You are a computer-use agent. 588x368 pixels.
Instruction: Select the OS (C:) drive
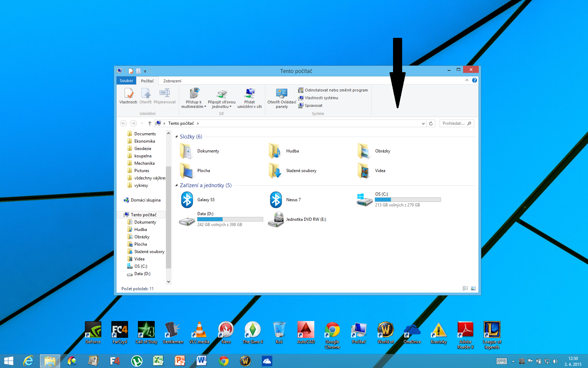click(x=399, y=200)
